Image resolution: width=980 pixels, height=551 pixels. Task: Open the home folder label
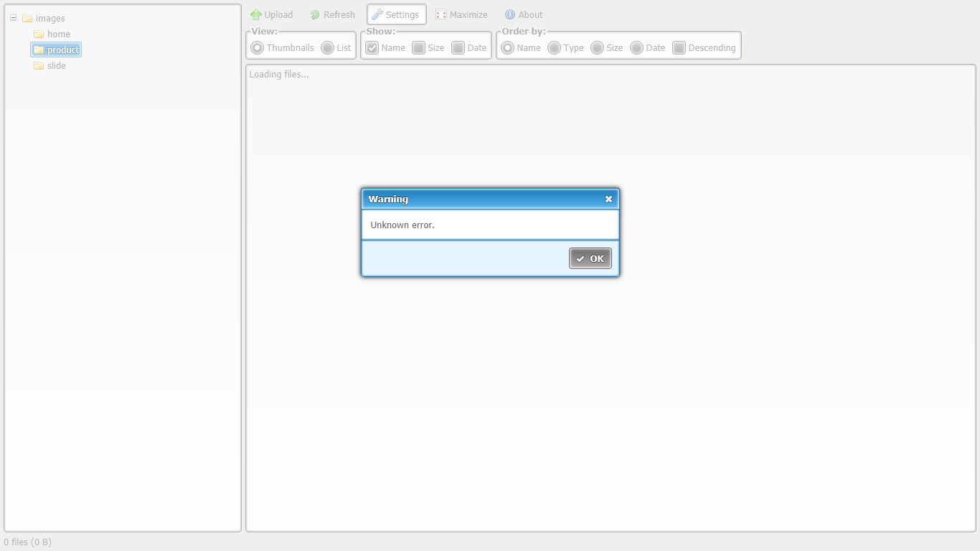pyautogui.click(x=59, y=34)
